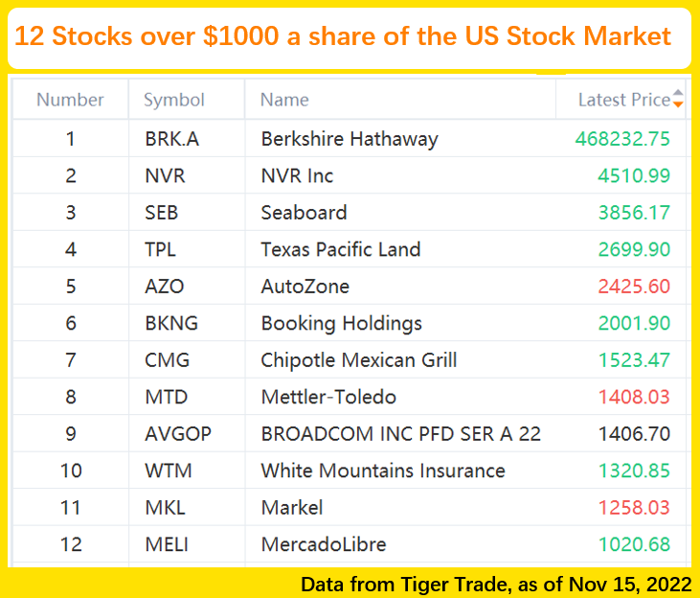Click the MKL ticker symbol
This screenshot has height=598, width=700.
165,508
